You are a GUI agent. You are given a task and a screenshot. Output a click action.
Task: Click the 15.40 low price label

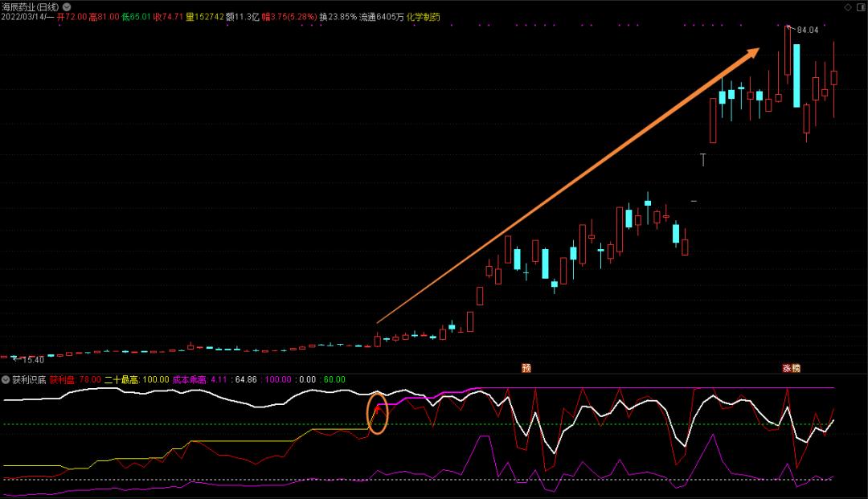tap(29, 359)
